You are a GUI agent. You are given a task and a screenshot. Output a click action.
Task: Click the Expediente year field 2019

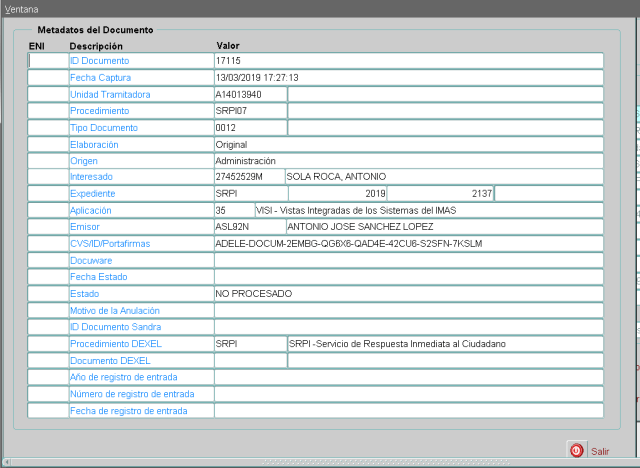click(336, 193)
